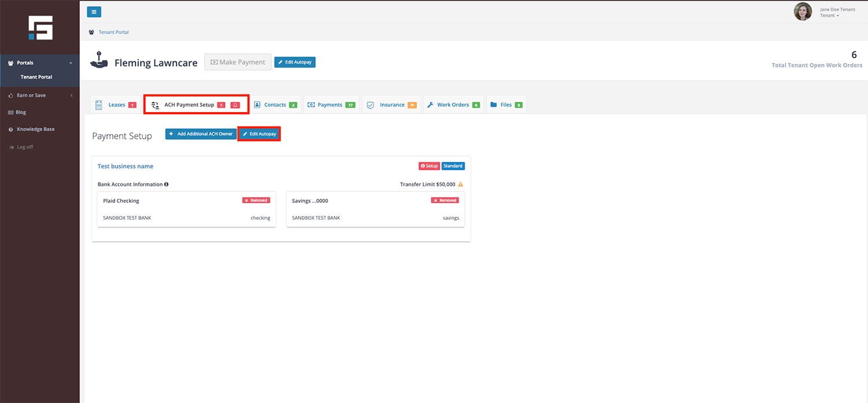Click Log off in the sidebar
Screen dimensions: 868x403
pyautogui.click(x=25, y=147)
